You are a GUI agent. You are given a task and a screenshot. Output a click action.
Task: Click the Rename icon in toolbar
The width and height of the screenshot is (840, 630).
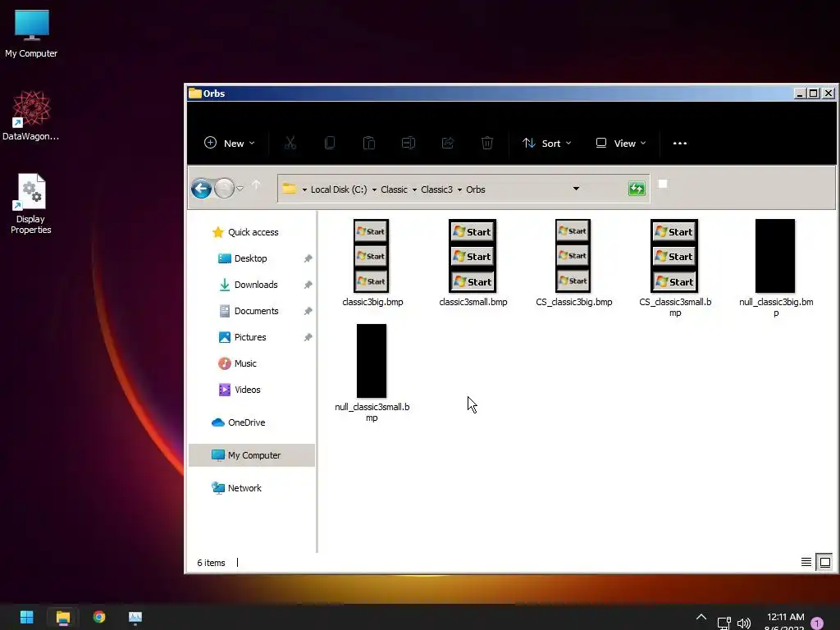pos(409,143)
